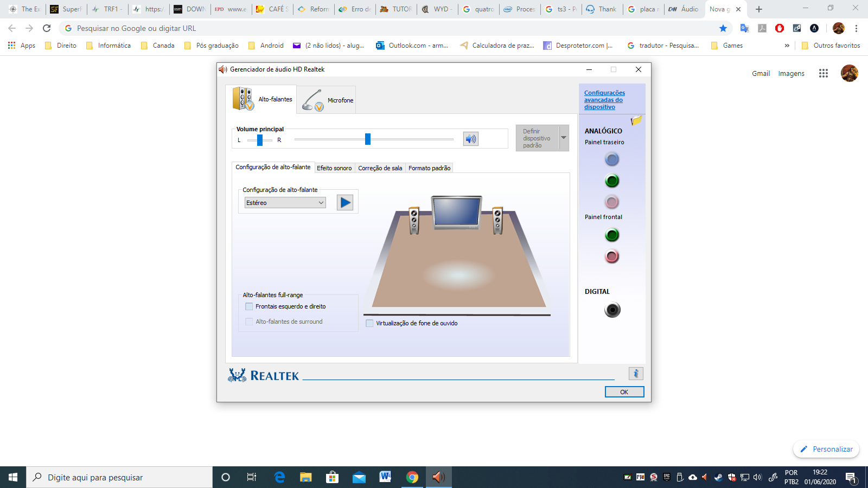Expand Outros favoritos bookmarks folder
Screen dimensions: 868x488
pos(831,46)
